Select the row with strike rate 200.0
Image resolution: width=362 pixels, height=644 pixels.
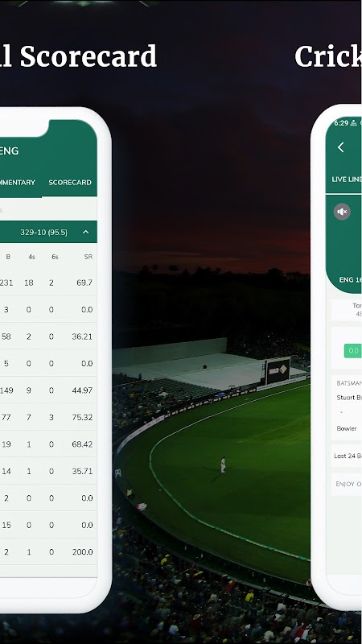[48, 552]
